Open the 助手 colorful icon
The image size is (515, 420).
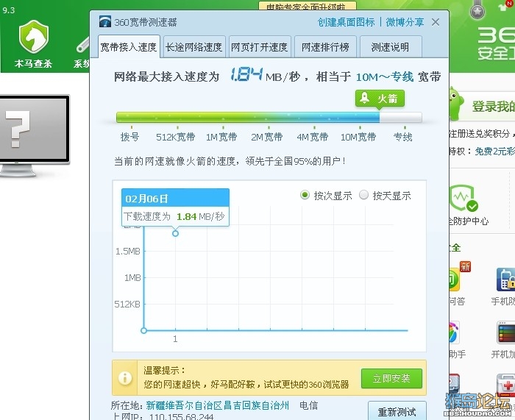[454, 332]
